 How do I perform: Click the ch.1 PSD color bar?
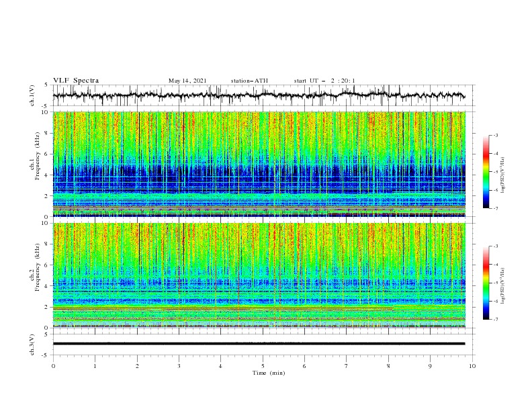point(486,172)
